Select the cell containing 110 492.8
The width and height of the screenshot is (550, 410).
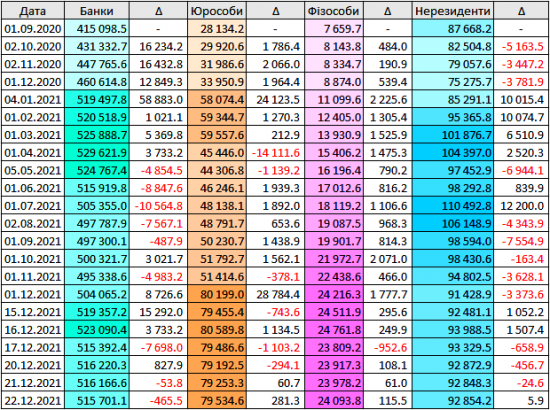(x=452, y=206)
